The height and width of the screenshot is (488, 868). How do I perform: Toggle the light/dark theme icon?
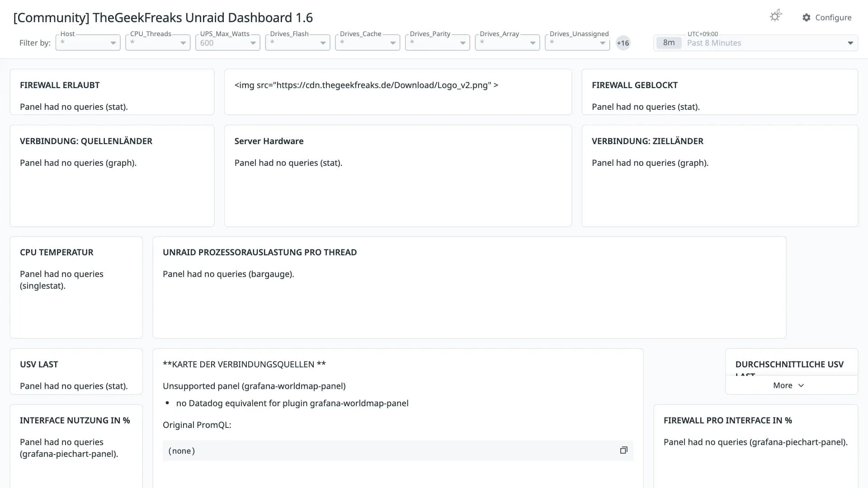coord(776,16)
